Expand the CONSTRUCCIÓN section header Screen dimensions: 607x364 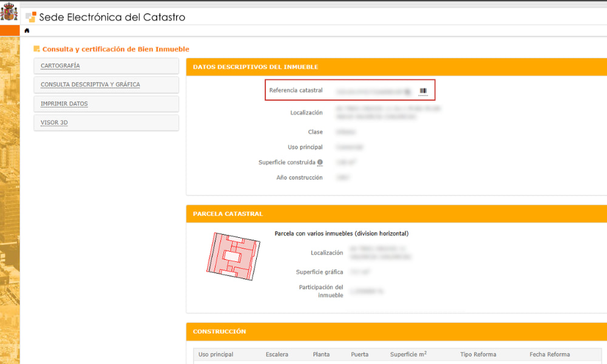pyautogui.click(x=219, y=331)
